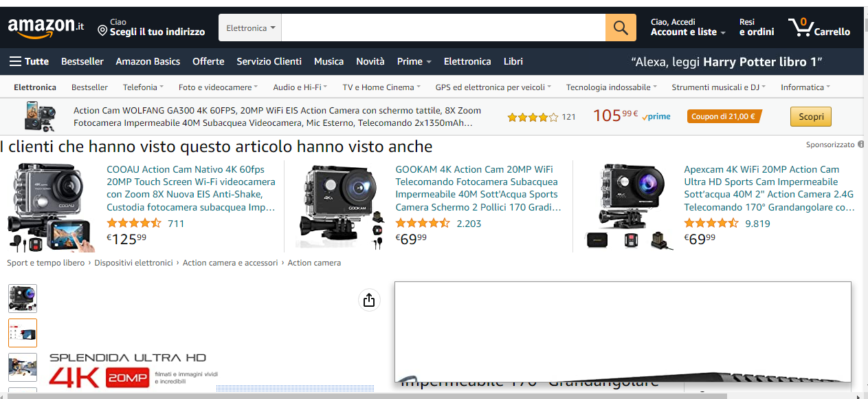Select the first product gallery thumbnail
Image resolution: width=868 pixels, height=399 pixels.
(23, 299)
